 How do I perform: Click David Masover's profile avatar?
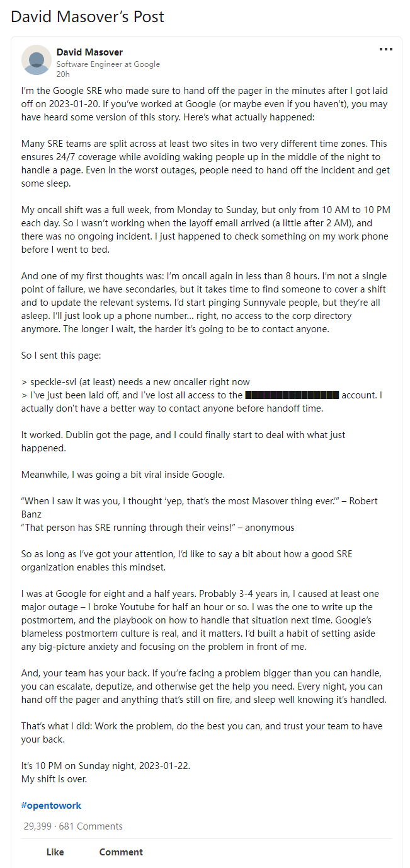(37, 59)
